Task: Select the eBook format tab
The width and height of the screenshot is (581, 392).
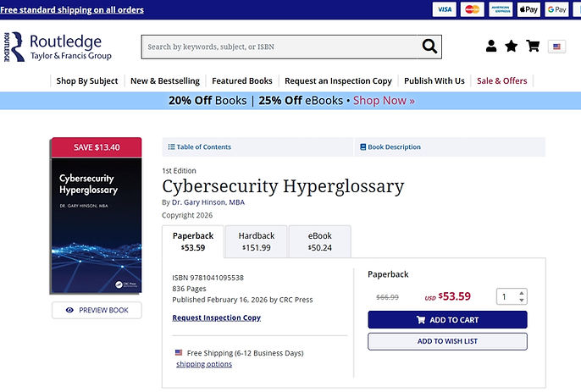Action: [x=320, y=241]
